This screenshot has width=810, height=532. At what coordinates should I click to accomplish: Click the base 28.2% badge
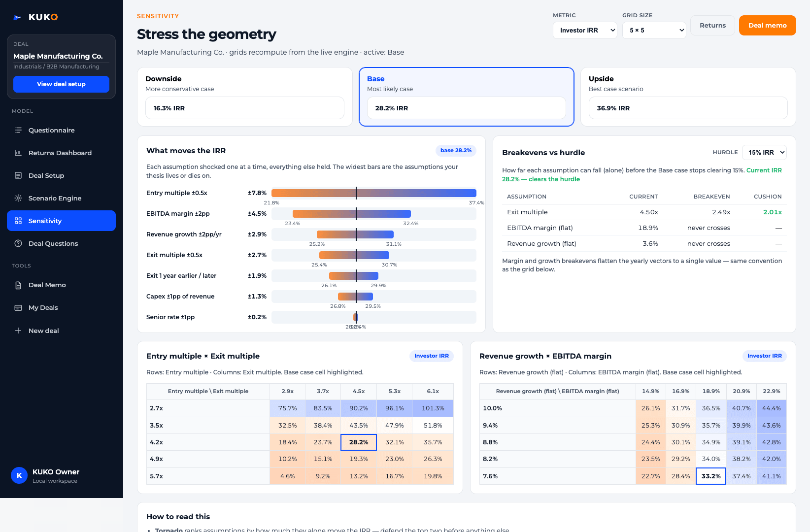(x=456, y=150)
